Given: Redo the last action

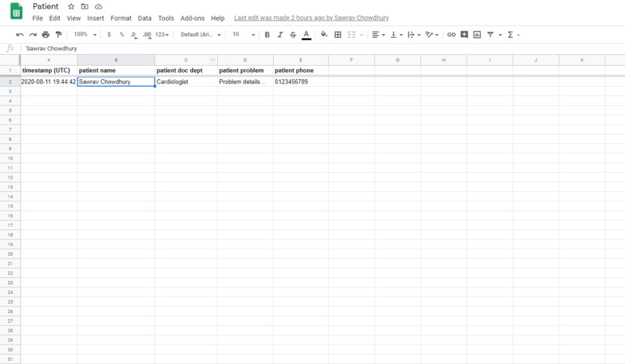Looking at the screenshot, I should click(x=33, y=35).
